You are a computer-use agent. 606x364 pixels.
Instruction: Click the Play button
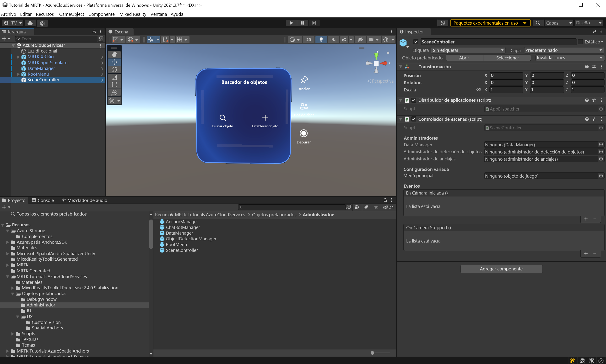click(291, 23)
